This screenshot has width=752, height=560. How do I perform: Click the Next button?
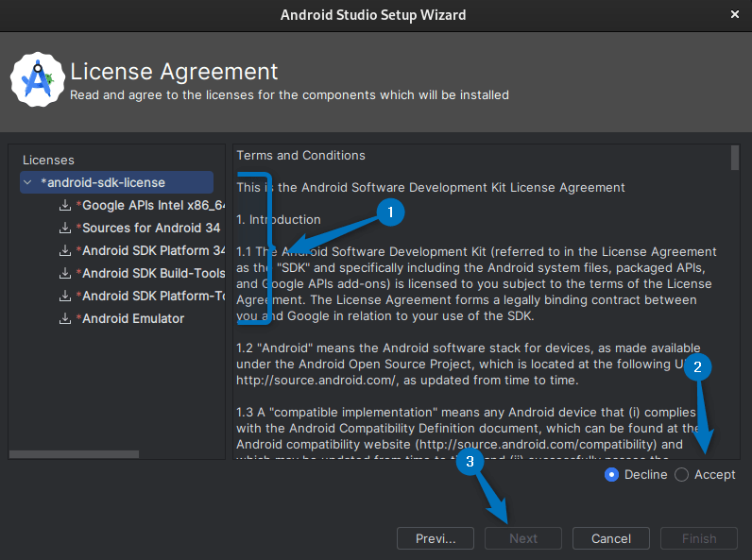coord(523,538)
